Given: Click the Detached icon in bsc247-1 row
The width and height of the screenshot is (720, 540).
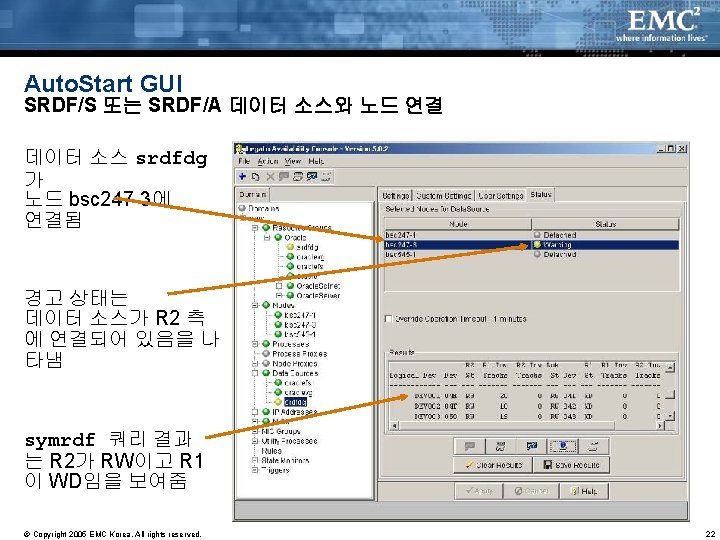Looking at the screenshot, I should tap(537, 235).
